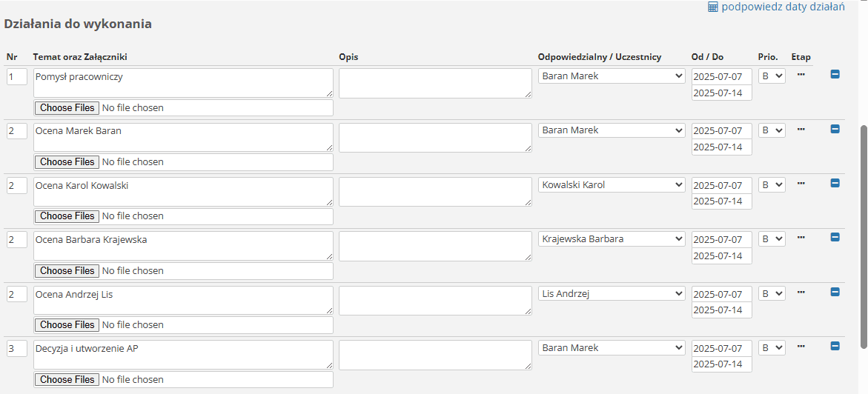Viewport: 868px width, 394px height.
Task: Click podpowiedz daty działań link
Action: coord(783,7)
